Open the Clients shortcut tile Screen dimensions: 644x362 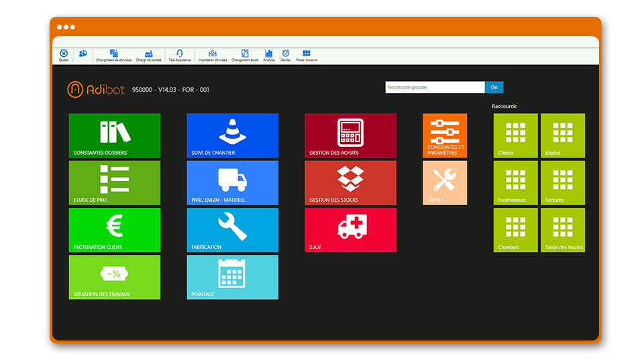515,135
